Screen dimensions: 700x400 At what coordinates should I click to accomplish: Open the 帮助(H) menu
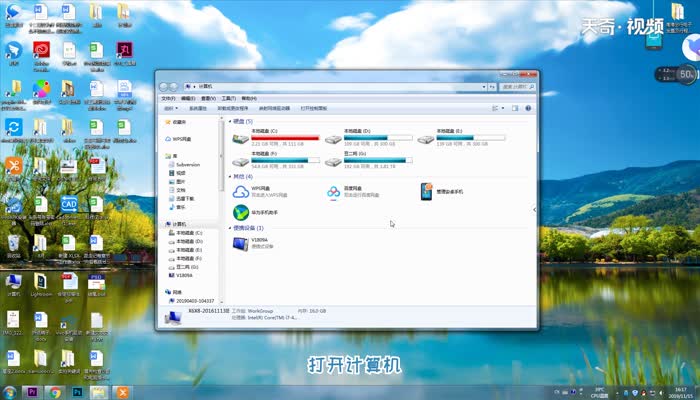(249, 98)
